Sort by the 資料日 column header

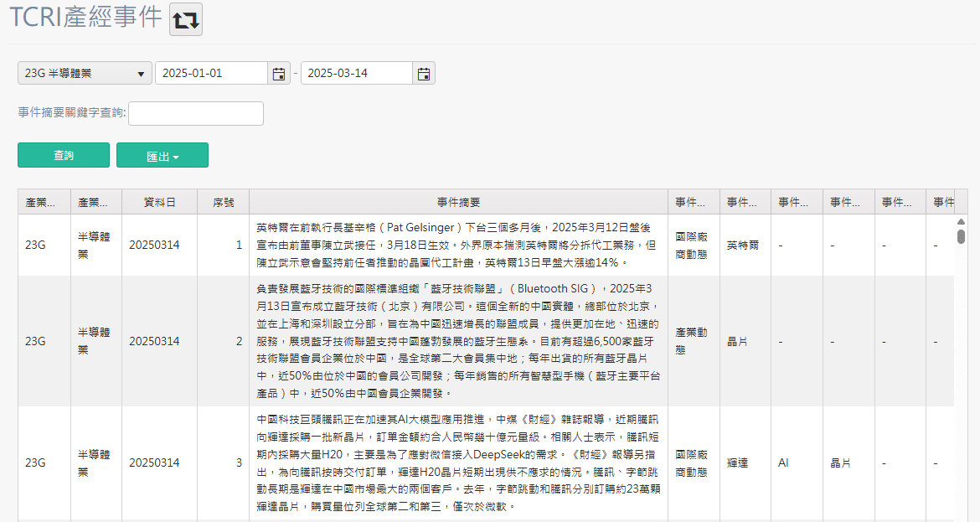(160, 202)
